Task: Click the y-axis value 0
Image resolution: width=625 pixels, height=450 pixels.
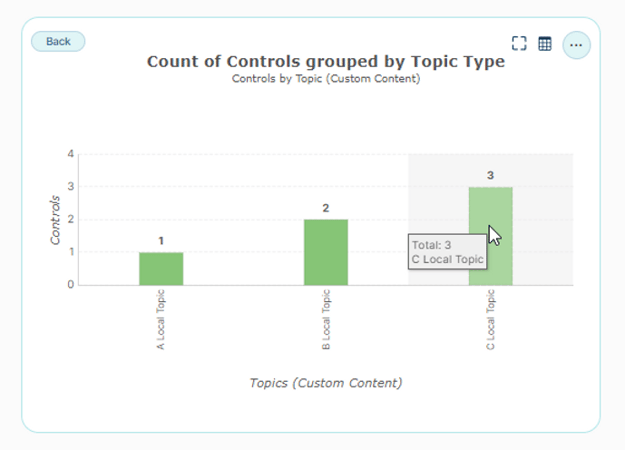Action: [x=71, y=285]
